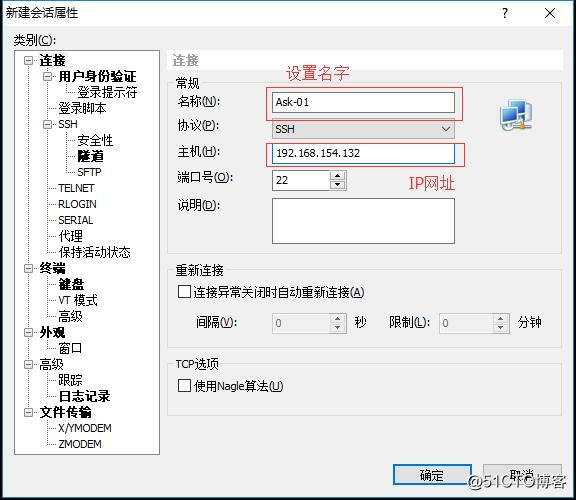Increase the 限制 minutes value

tap(501, 319)
